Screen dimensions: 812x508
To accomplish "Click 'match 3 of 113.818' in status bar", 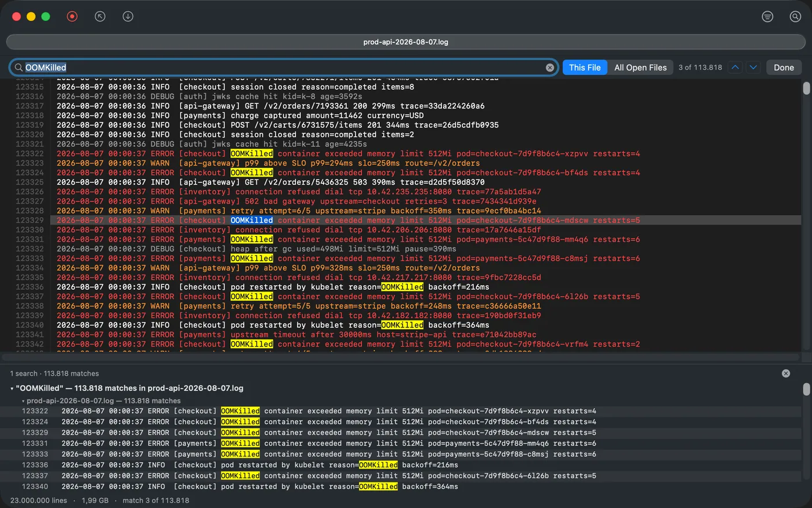I will pyautogui.click(x=155, y=500).
